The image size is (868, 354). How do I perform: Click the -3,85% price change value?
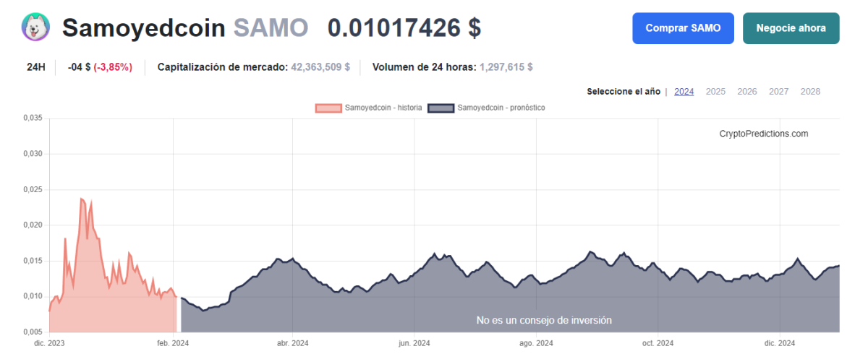click(113, 67)
